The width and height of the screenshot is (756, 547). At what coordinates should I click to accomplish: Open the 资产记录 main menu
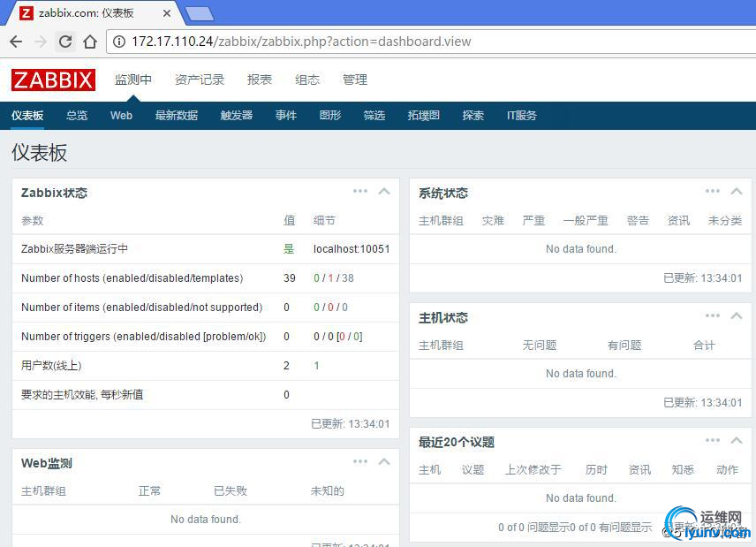200,80
